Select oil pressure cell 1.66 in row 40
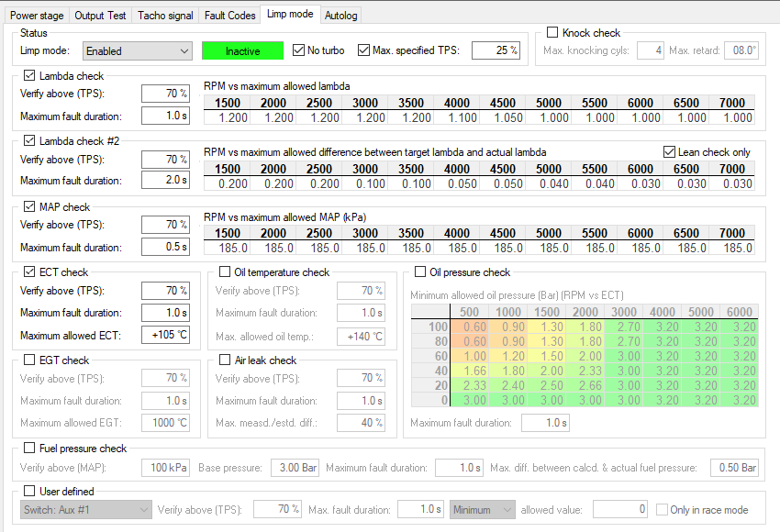 click(469, 371)
